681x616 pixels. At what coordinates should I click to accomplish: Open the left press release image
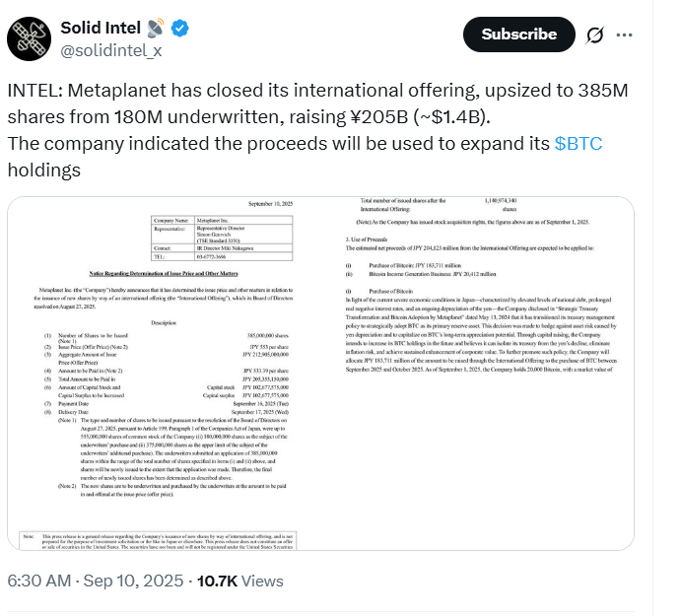pyautogui.click(x=173, y=375)
